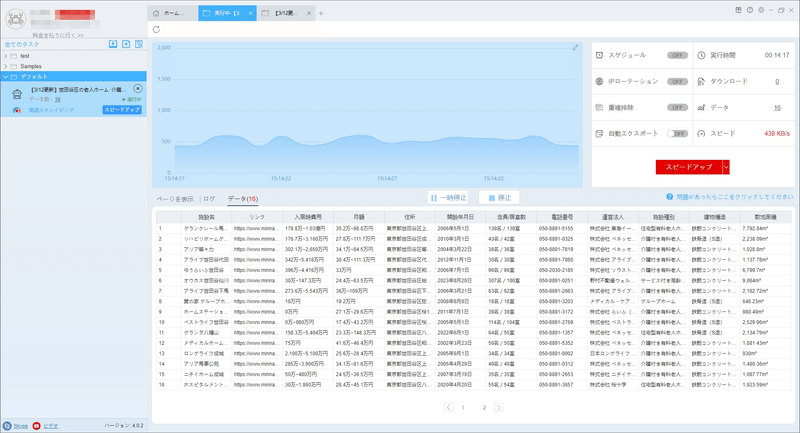Click the search tasks icon in sidebar header
The height and width of the screenshot is (433, 800).
pos(139,44)
